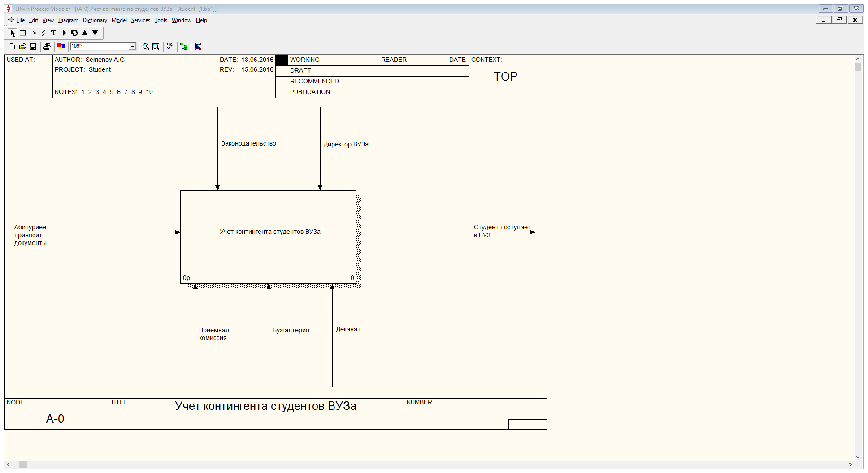This screenshot has width=868, height=473.
Task: Save the current model
Action: click(33, 47)
